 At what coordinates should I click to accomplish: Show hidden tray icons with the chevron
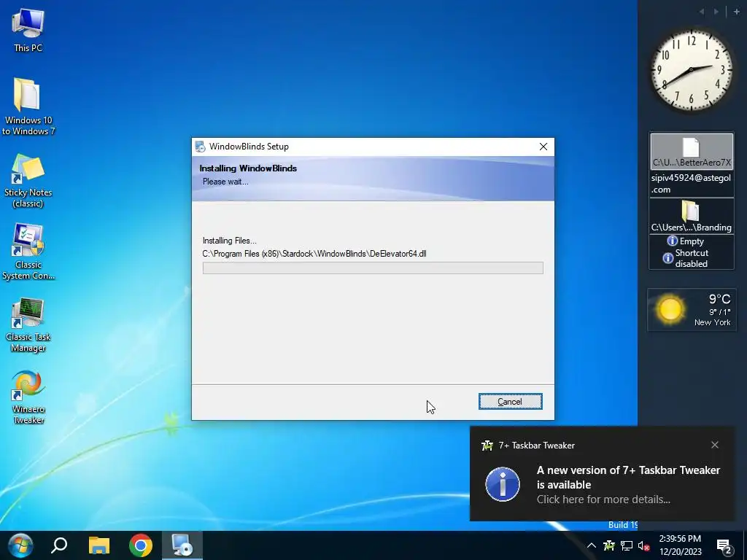pos(591,545)
